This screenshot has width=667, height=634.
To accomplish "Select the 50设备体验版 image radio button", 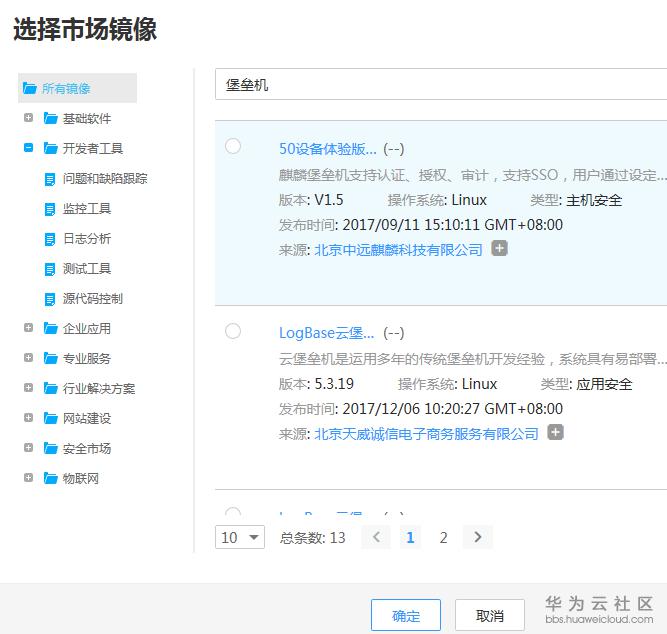I will tap(233, 146).
